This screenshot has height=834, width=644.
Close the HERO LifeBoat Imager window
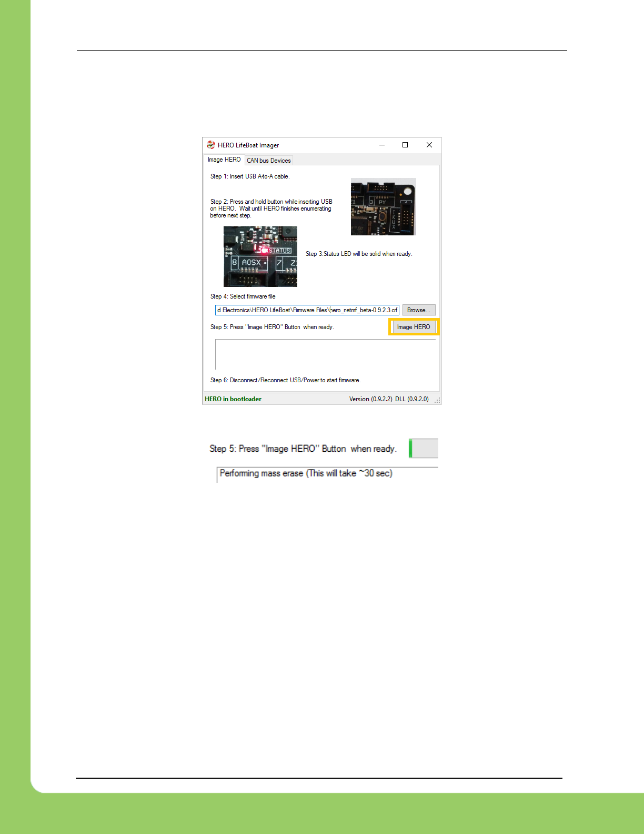[429, 145]
